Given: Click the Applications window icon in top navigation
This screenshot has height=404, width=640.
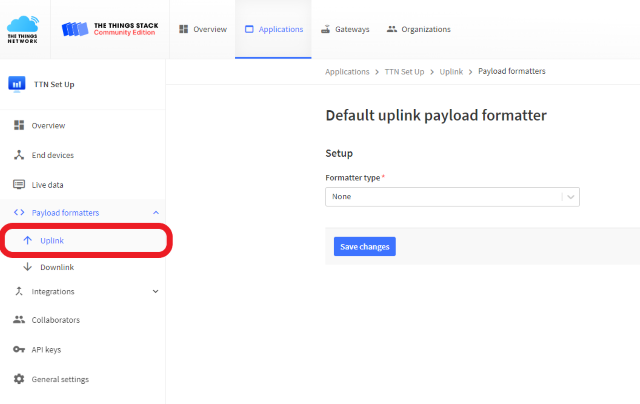Looking at the screenshot, I should pos(249,29).
